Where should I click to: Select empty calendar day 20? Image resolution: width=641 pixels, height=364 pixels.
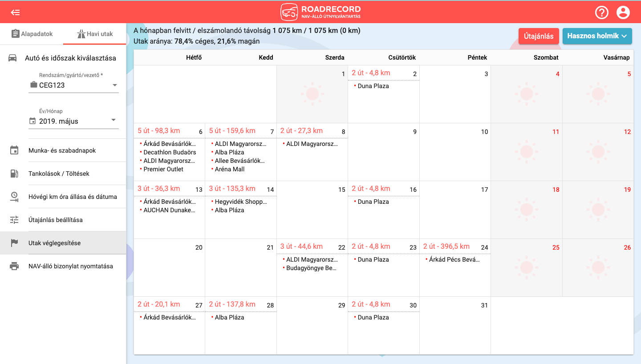[170, 268]
